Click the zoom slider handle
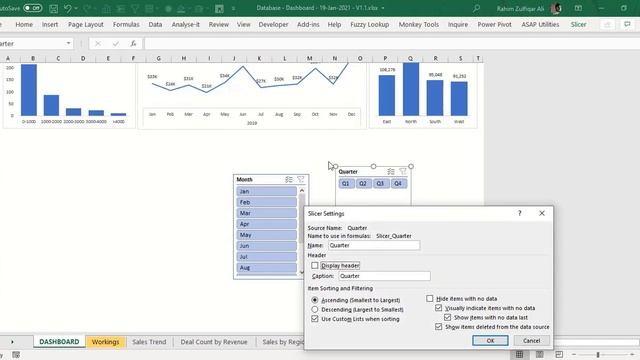The image size is (640, 360). [x=598, y=355]
